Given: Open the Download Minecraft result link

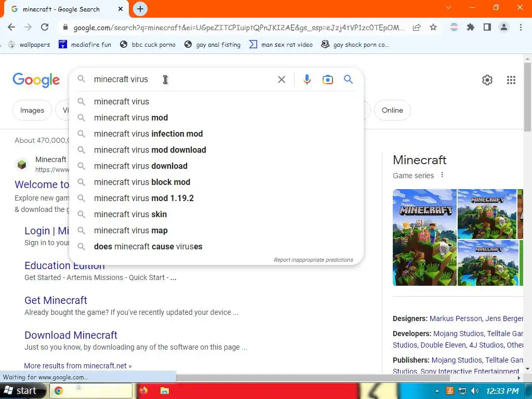Looking at the screenshot, I should tap(71, 335).
